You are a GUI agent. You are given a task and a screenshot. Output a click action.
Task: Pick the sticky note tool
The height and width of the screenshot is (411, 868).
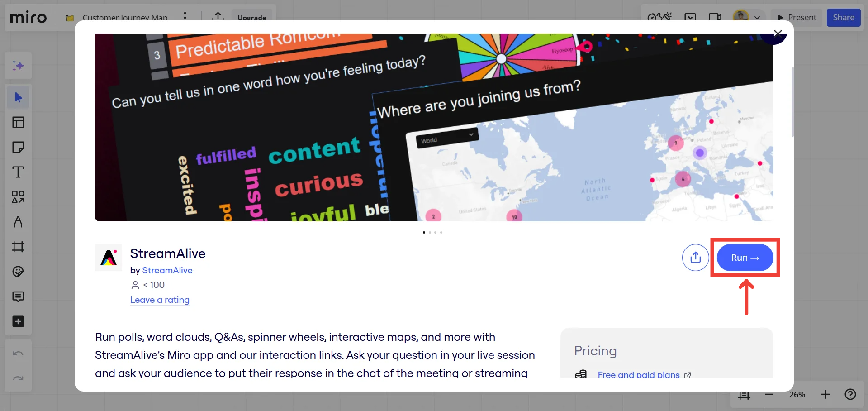(x=18, y=147)
